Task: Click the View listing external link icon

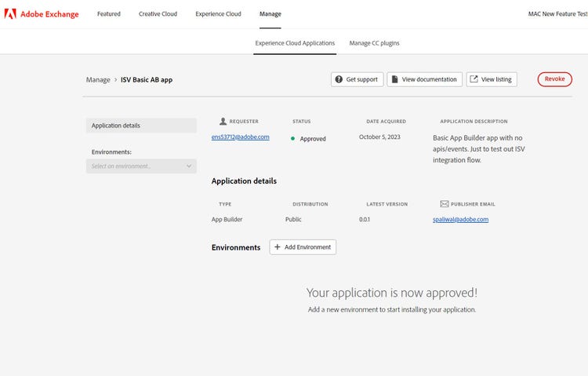Action: [474, 79]
